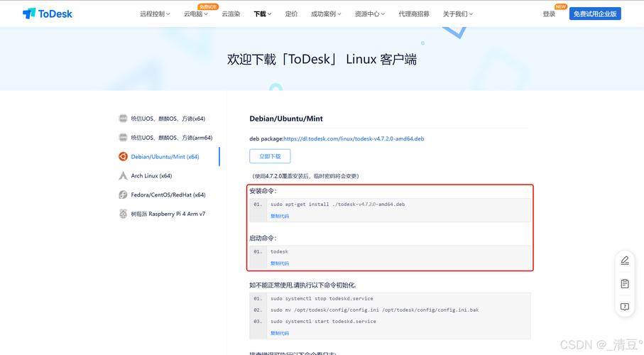Select the UOS arm64 platform icon

[x=123, y=137]
